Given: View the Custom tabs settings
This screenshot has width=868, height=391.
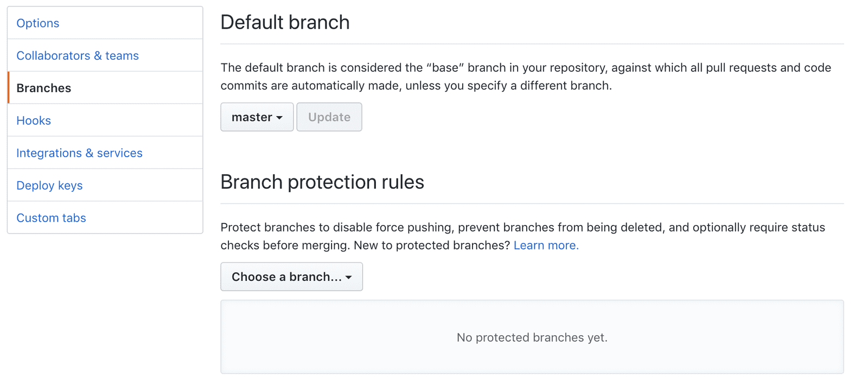Looking at the screenshot, I should click(x=51, y=217).
